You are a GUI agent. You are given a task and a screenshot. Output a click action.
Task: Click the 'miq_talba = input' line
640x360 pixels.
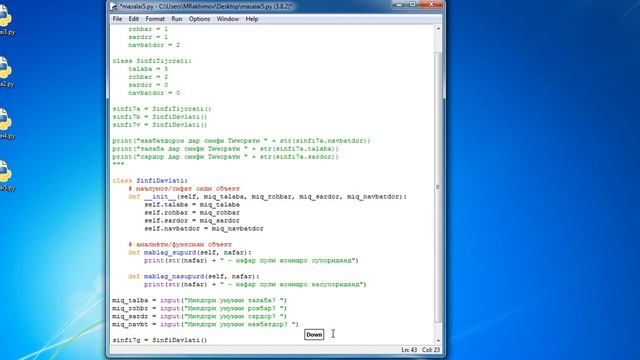tap(200, 300)
